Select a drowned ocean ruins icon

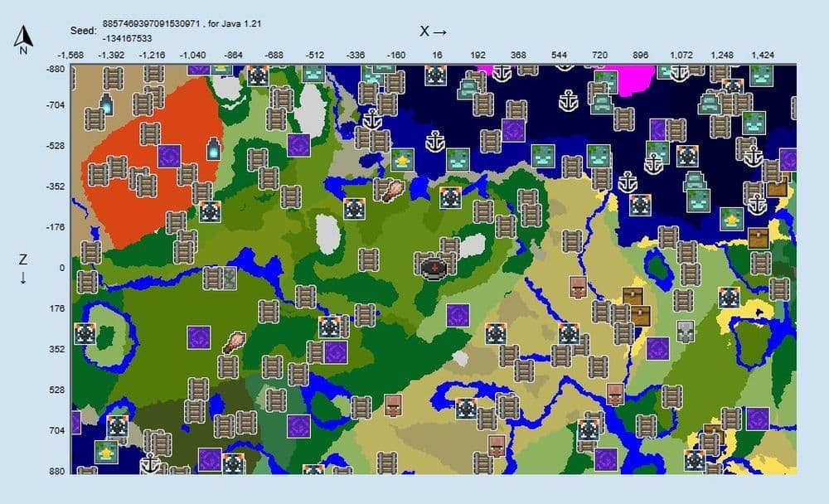[541, 156]
